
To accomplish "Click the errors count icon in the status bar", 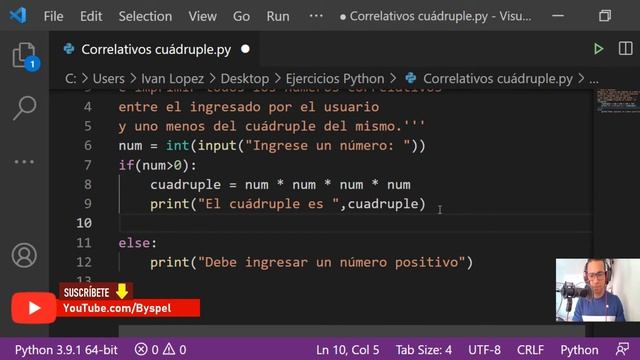I will pos(141,349).
